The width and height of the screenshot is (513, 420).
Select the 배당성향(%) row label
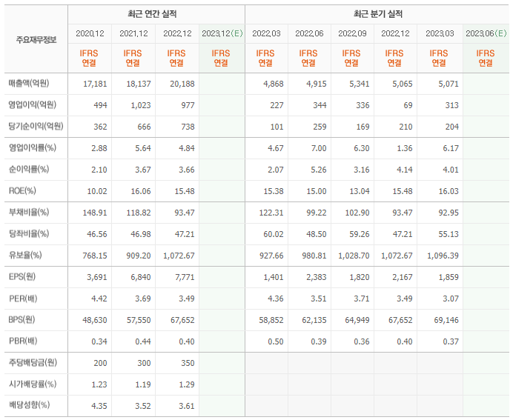(29, 405)
